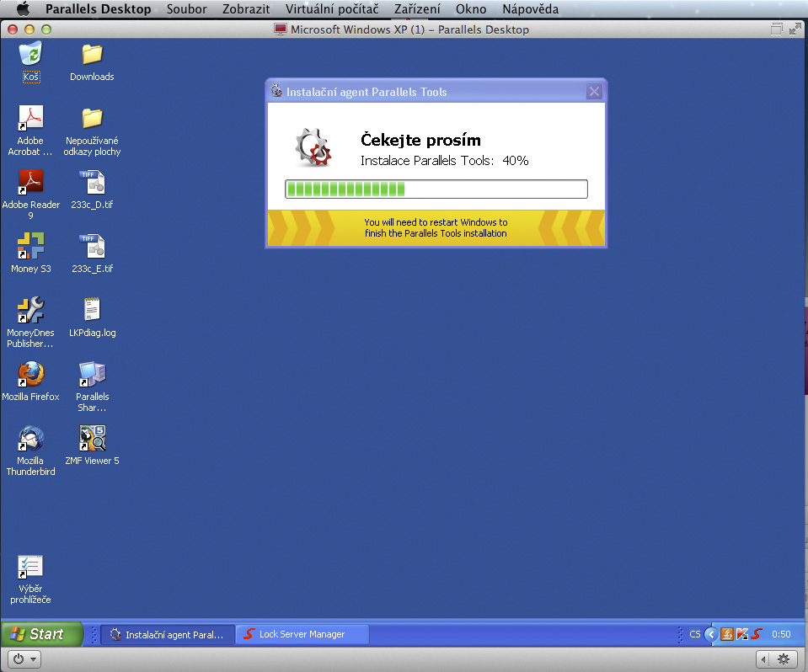
Task: Open the Okno menu
Action: tap(471, 8)
